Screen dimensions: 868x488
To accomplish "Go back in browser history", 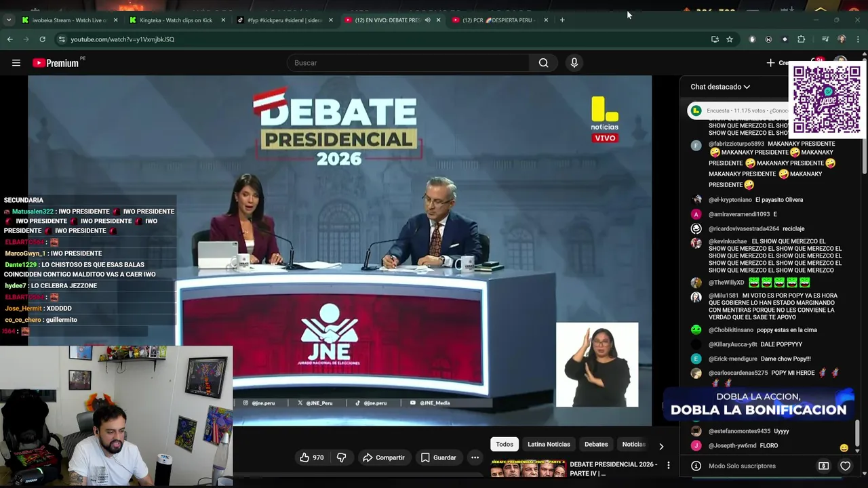I will [x=9, y=39].
